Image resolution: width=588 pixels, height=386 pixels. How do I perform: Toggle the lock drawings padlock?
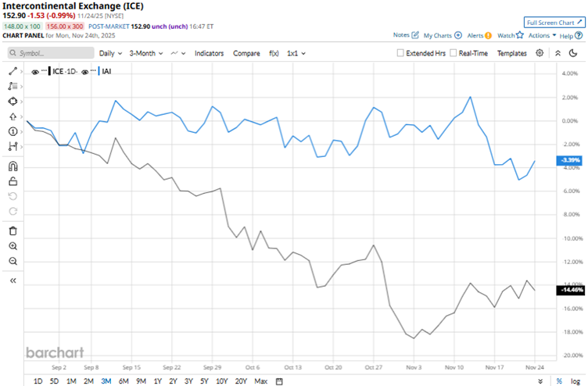[x=13, y=181]
